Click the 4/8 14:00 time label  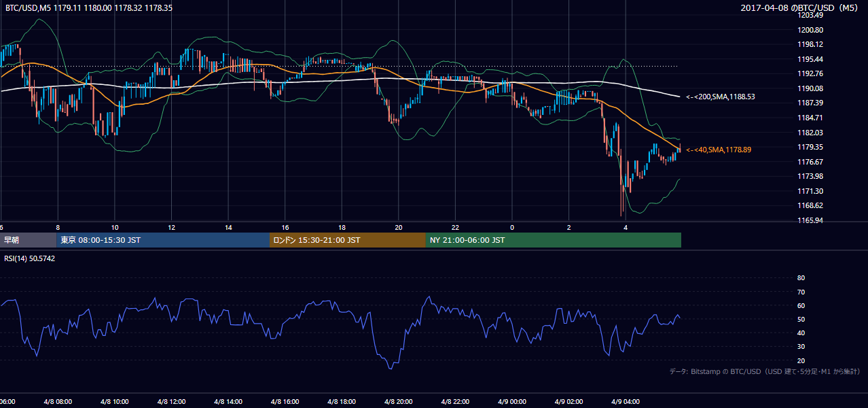(x=228, y=402)
